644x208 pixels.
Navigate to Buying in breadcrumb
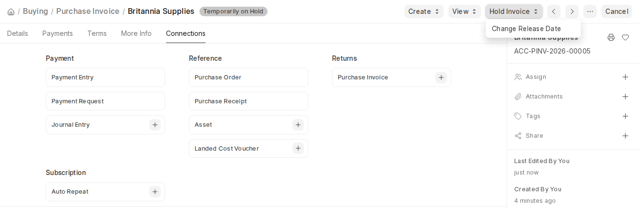(35, 11)
